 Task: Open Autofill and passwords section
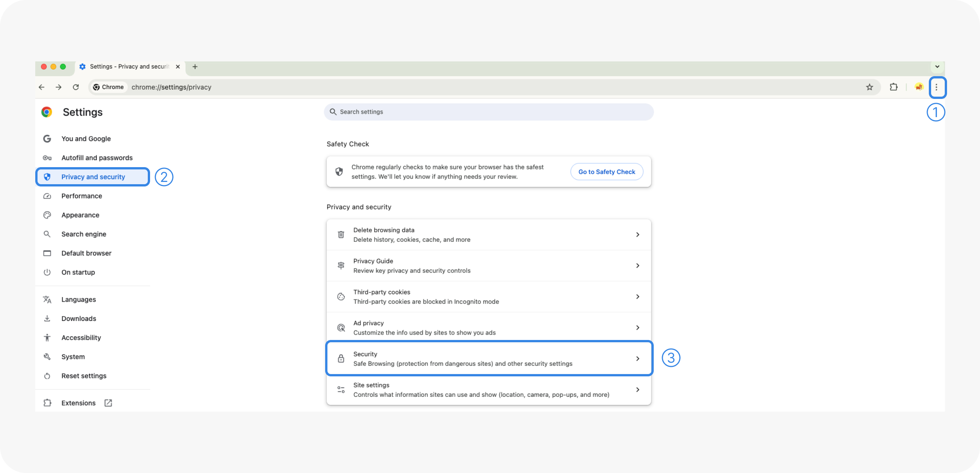(97, 158)
